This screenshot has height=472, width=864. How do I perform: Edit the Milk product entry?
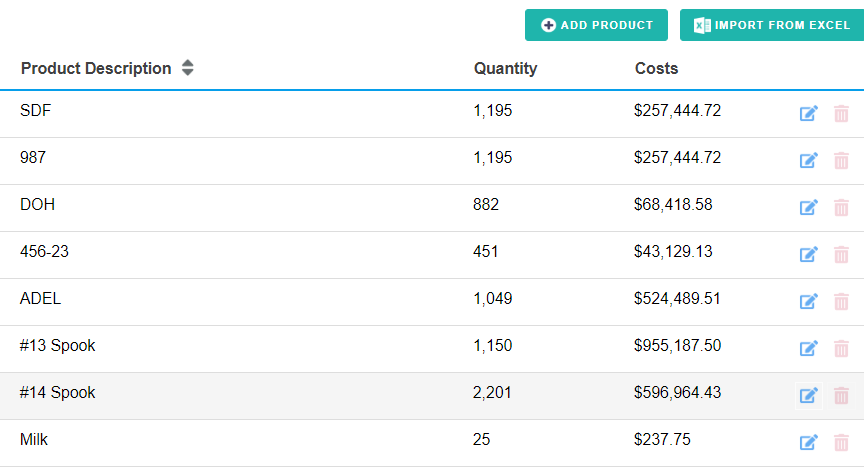click(x=808, y=442)
